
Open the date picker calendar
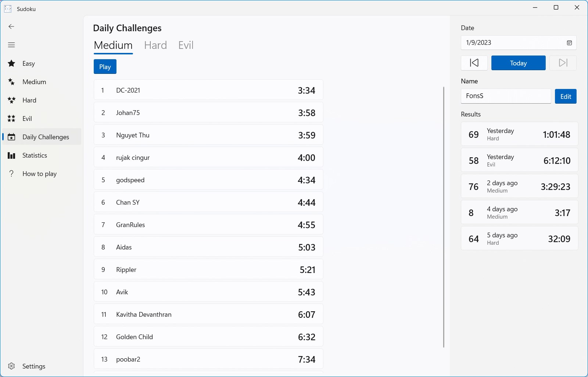[570, 43]
